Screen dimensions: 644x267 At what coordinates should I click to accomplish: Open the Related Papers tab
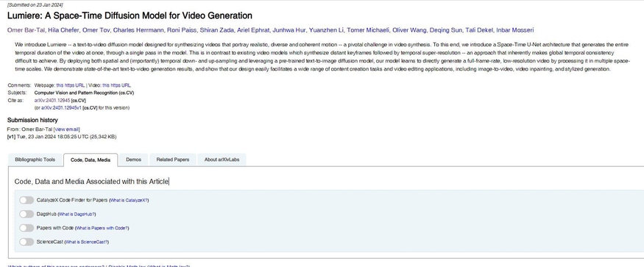coord(173,160)
